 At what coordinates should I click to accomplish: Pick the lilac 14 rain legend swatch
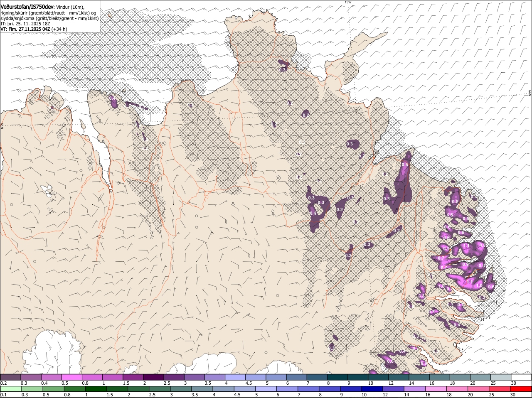click(414, 389)
